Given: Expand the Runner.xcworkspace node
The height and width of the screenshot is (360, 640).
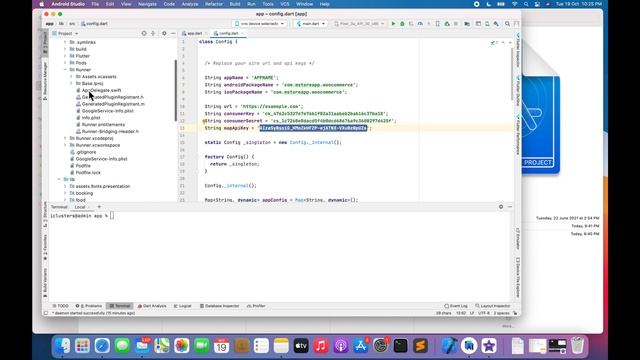Looking at the screenshot, I should point(65,145).
